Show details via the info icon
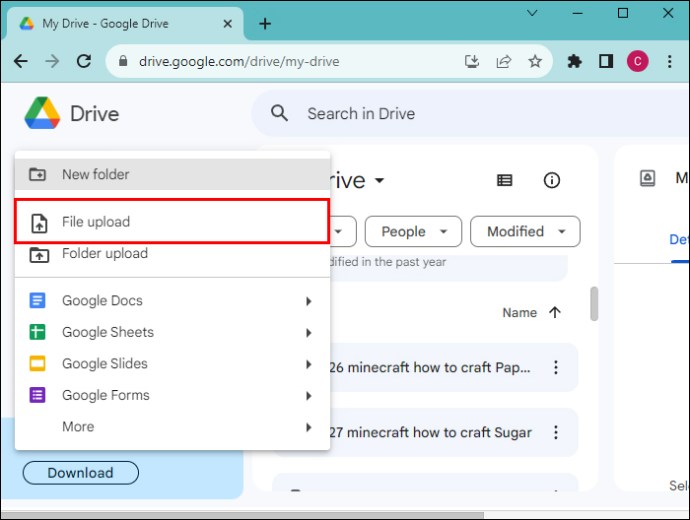690x520 pixels. coord(551,180)
